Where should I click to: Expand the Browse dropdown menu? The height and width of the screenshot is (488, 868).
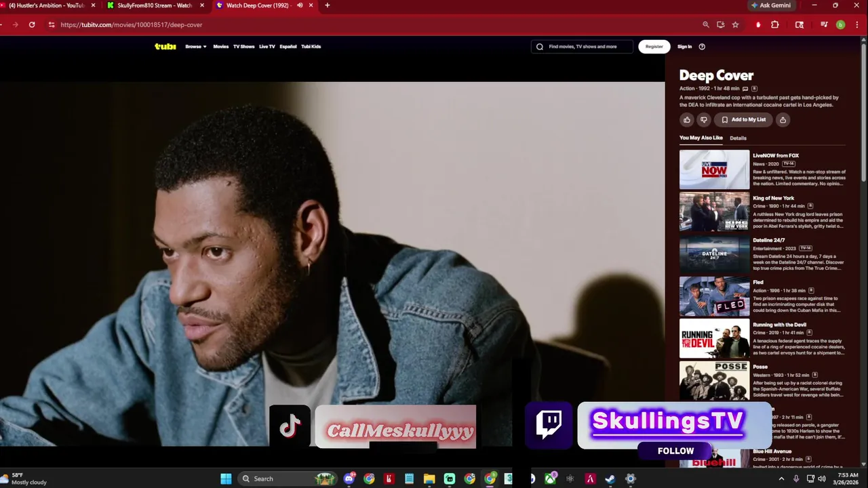196,47
